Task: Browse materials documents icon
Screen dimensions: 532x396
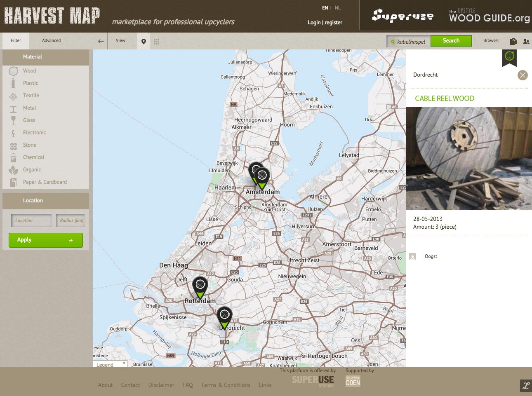Action: 513,41
